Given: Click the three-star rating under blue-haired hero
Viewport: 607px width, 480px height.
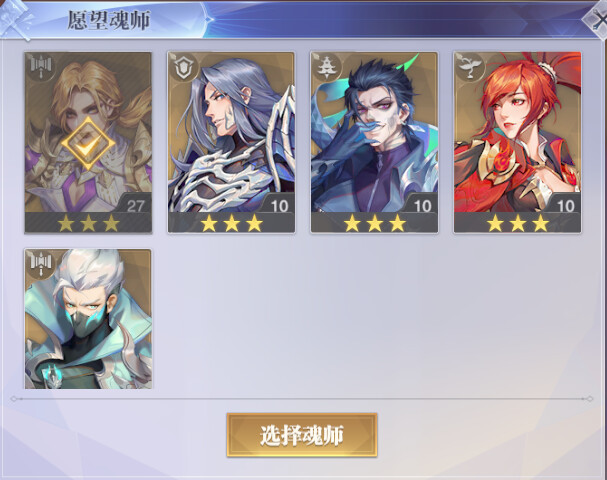Looking at the screenshot, I should click(x=375, y=223).
